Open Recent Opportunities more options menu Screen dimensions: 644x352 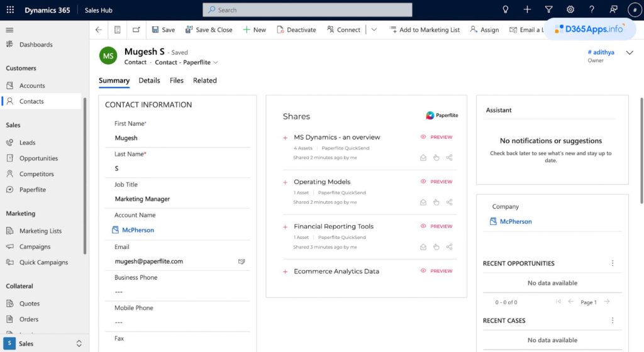613,263
